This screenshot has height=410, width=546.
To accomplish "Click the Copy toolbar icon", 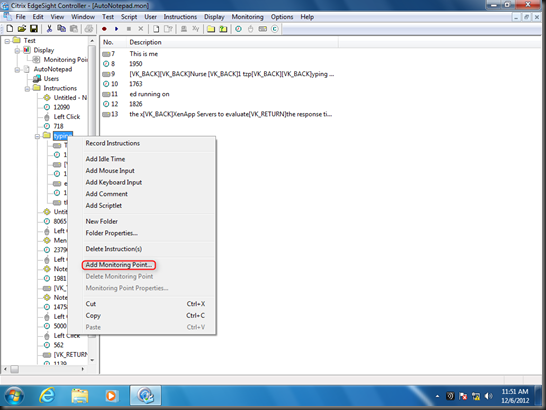I will coord(62,29).
